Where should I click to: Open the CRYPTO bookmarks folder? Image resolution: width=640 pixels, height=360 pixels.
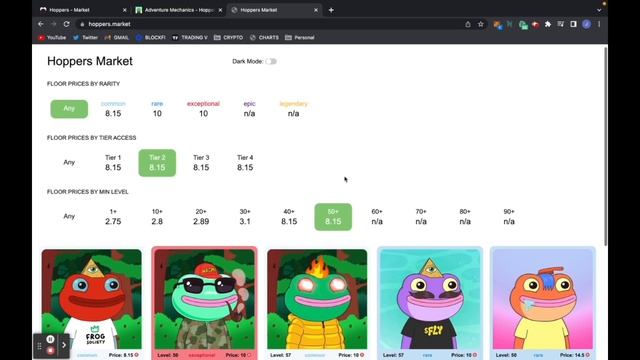229,38
